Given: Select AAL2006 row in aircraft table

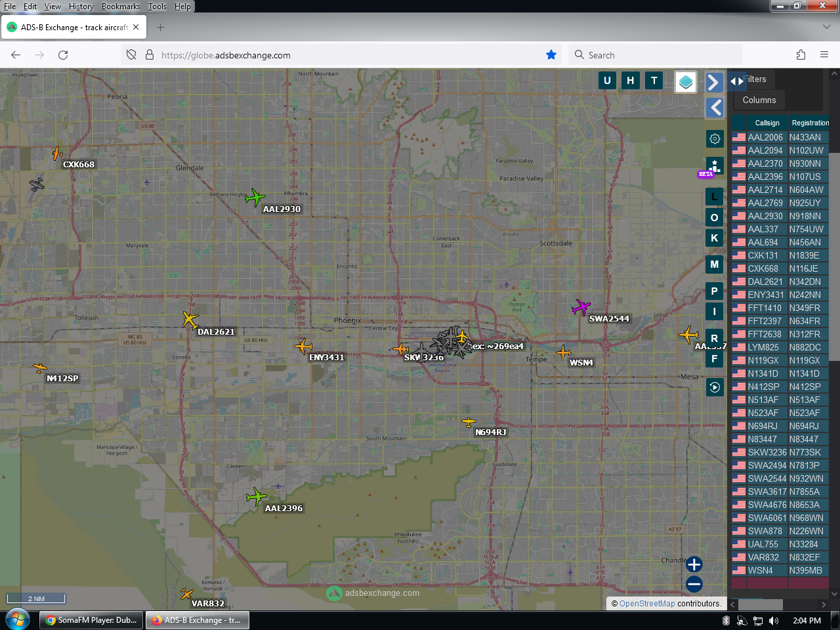Looking at the screenshot, I should 780,137.
